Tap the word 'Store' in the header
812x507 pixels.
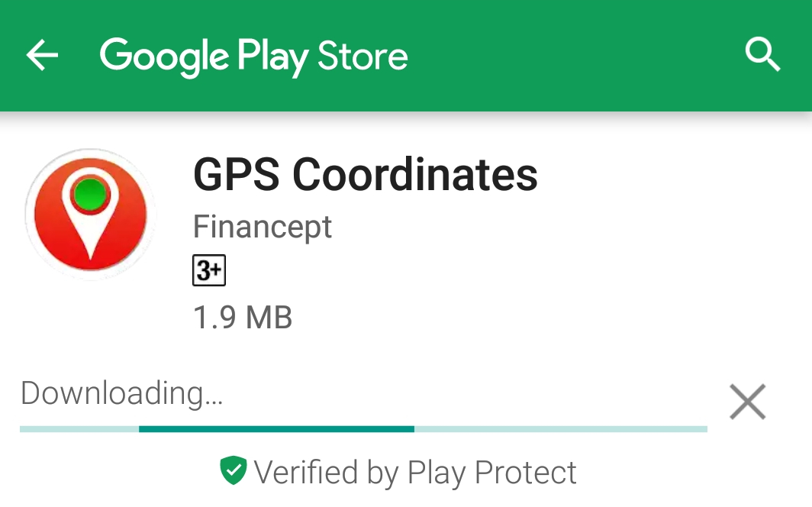pyautogui.click(x=362, y=56)
